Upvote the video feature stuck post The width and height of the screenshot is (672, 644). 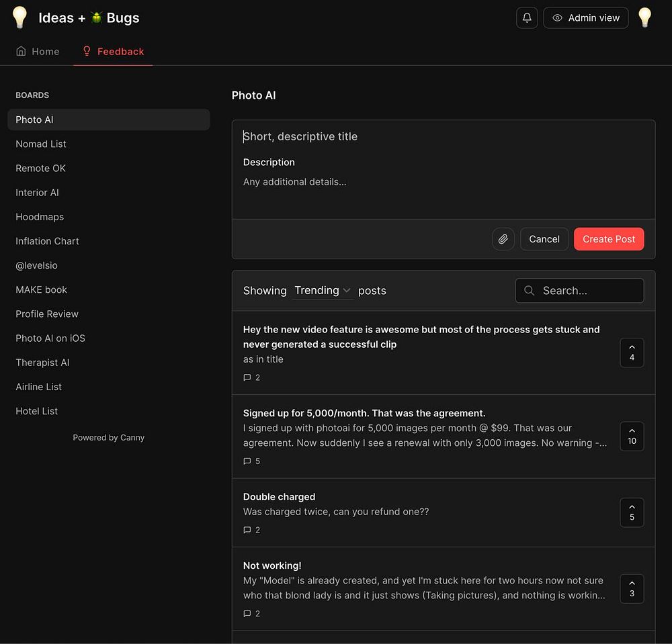[632, 353]
